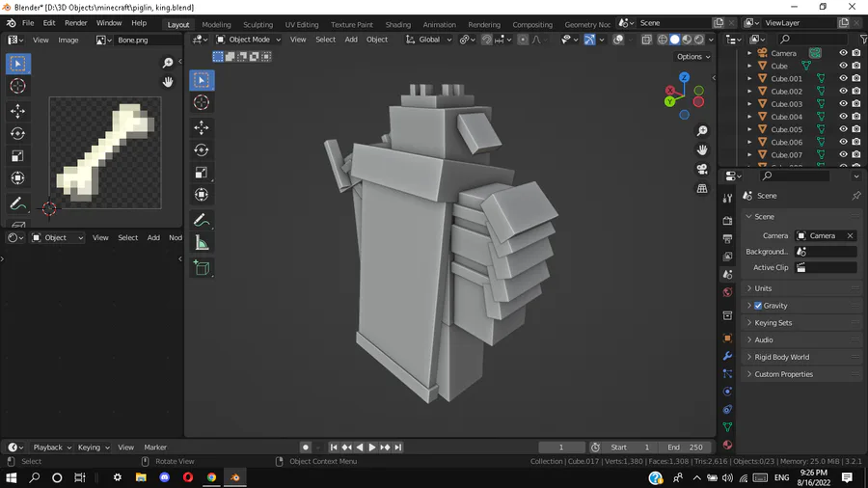The image size is (868, 488).
Task: Click the Bone.png image thumbnail
Action: pyautogui.click(x=105, y=153)
